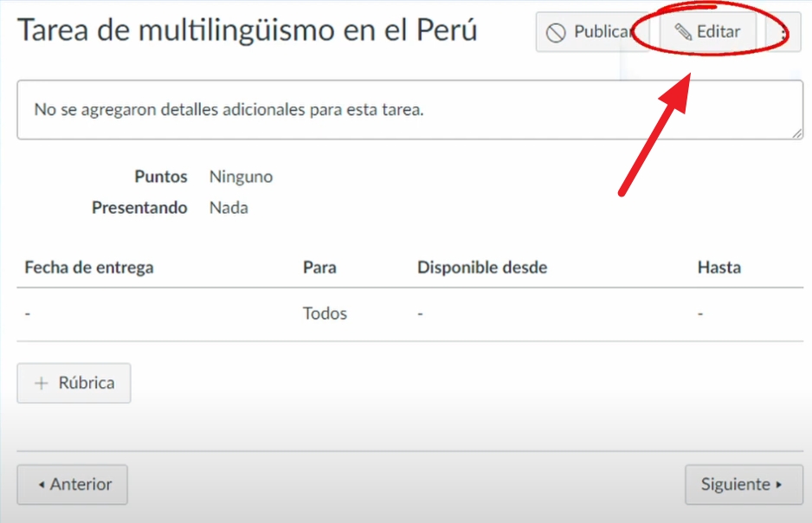This screenshot has height=523, width=812.
Task: Add a rubric with the Rúbrica button
Action: coord(74,384)
